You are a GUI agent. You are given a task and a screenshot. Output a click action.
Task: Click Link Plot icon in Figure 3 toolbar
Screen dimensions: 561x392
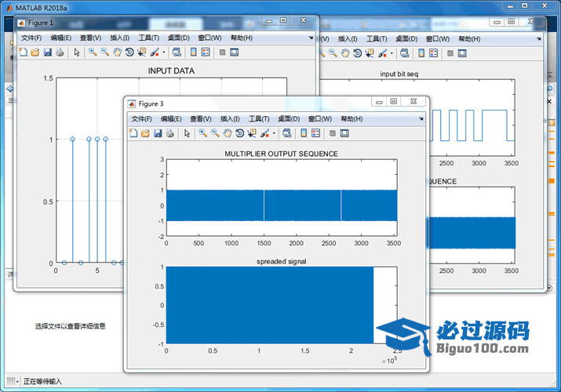point(287,133)
